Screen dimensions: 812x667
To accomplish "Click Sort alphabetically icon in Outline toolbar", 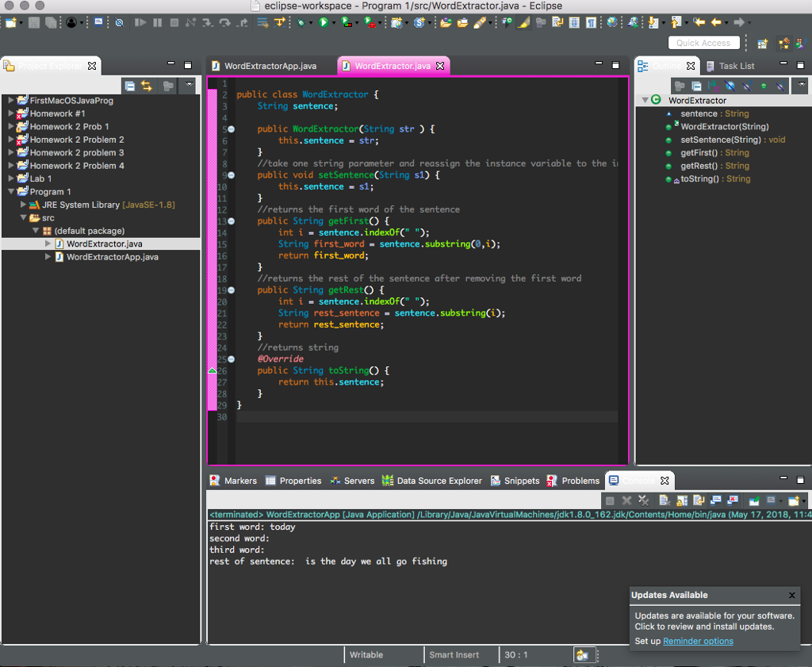I will click(x=713, y=86).
